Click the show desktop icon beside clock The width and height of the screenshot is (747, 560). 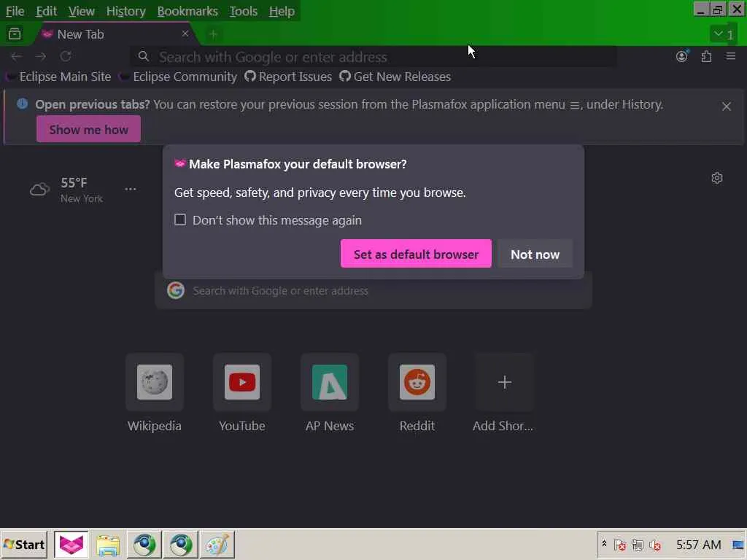coord(738,545)
